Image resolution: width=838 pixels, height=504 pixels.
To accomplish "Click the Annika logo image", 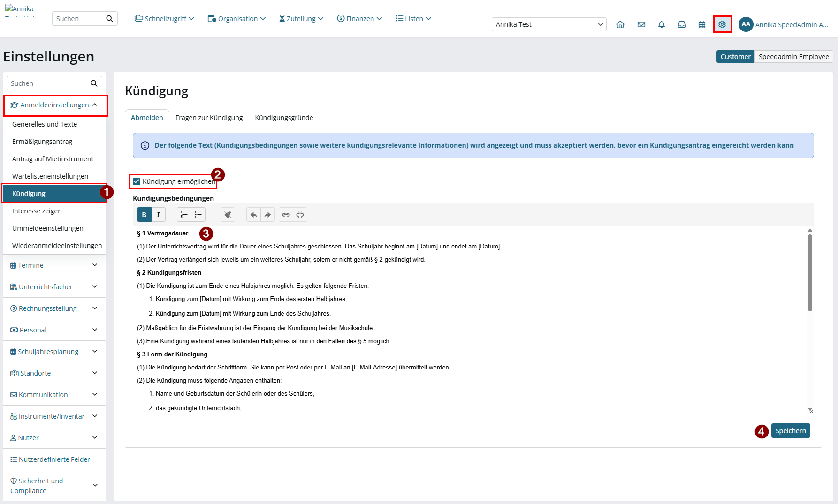I will [20, 9].
